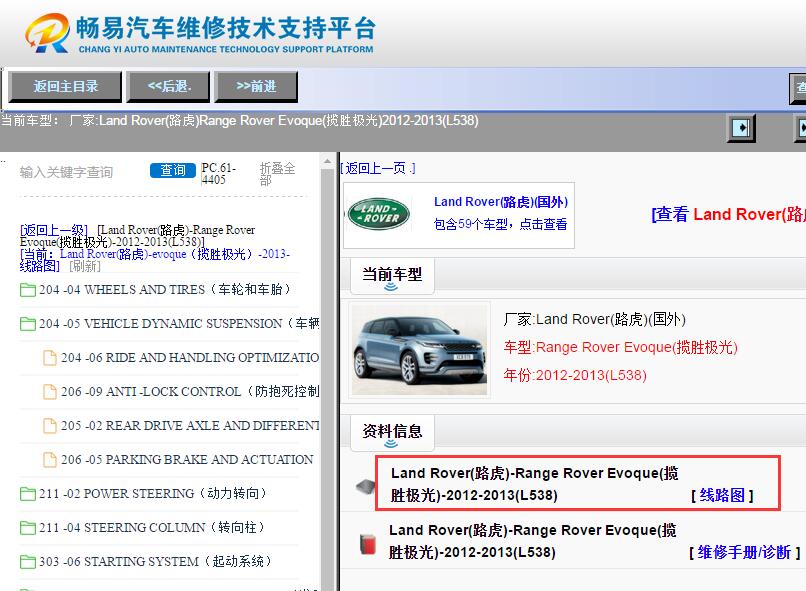Click document icon for 206-05 PARKING BRAKE

click(50, 459)
